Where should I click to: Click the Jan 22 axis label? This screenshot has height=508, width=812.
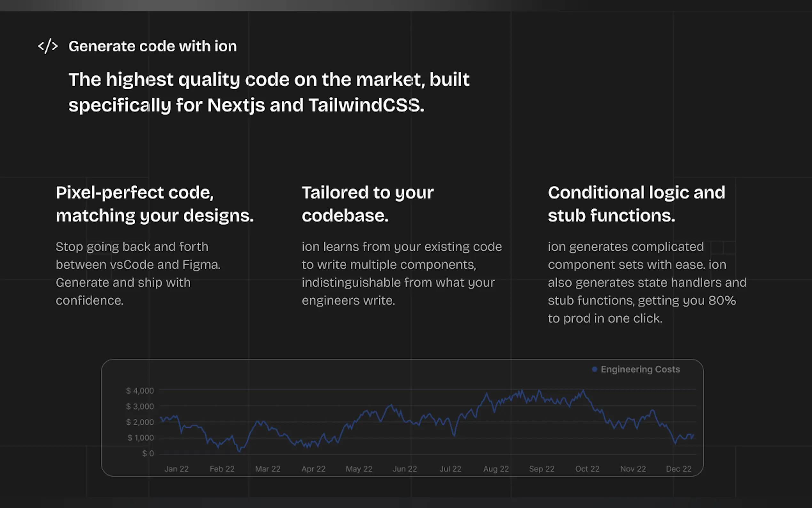[176, 469]
